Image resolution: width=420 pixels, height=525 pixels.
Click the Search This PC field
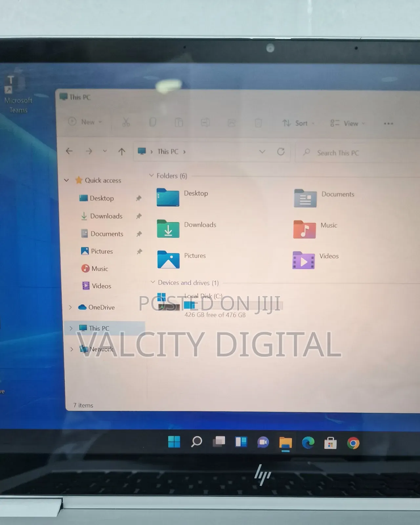[x=358, y=153]
